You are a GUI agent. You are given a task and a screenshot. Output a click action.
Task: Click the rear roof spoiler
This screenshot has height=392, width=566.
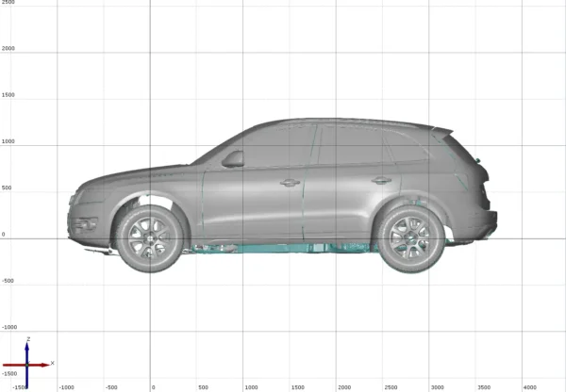pyautogui.click(x=441, y=132)
